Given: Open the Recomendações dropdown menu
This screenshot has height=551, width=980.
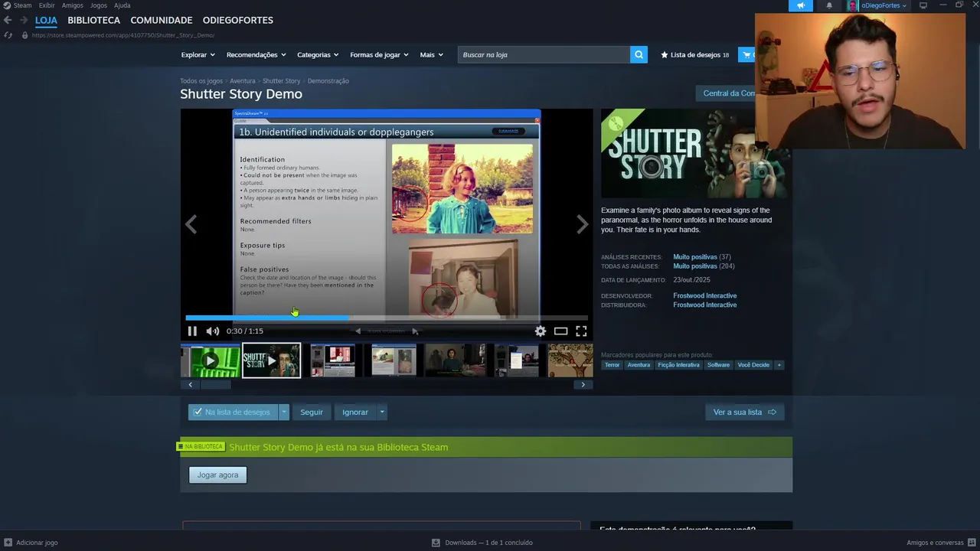Looking at the screenshot, I should click(x=256, y=54).
